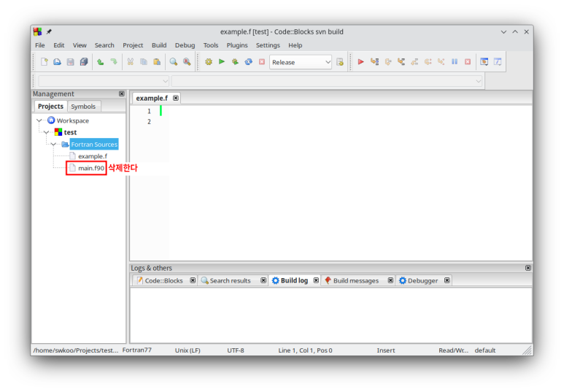Click the debugger Various info icon
Screen dimensions: 564x392
(x=498, y=62)
